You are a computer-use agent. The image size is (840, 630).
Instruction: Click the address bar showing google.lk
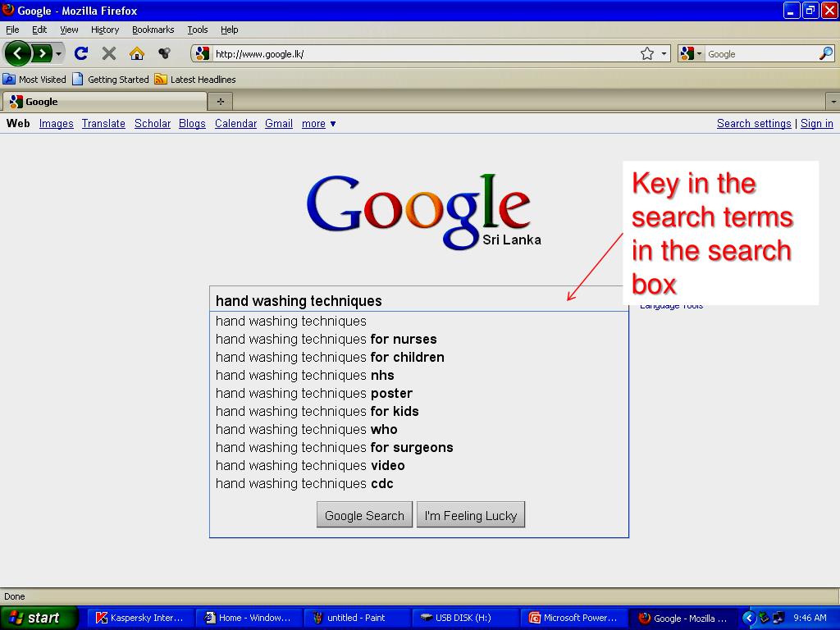(x=426, y=53)
